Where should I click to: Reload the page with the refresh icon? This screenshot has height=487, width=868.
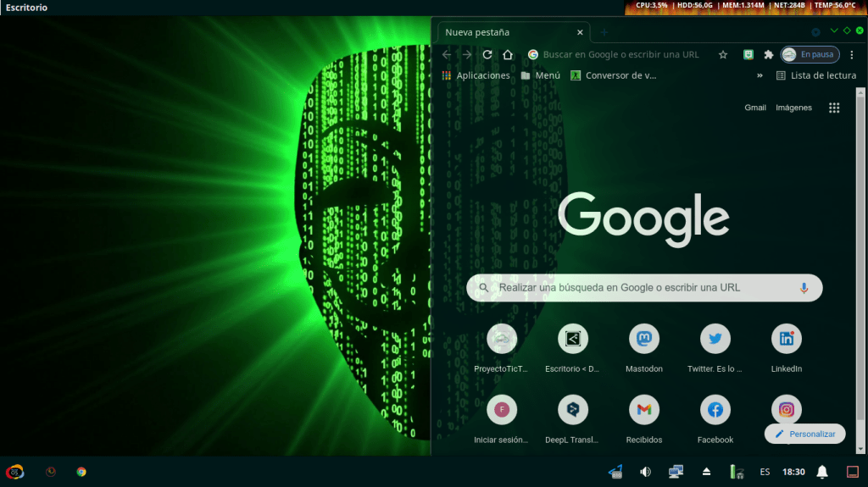click(x=487, y=54)
